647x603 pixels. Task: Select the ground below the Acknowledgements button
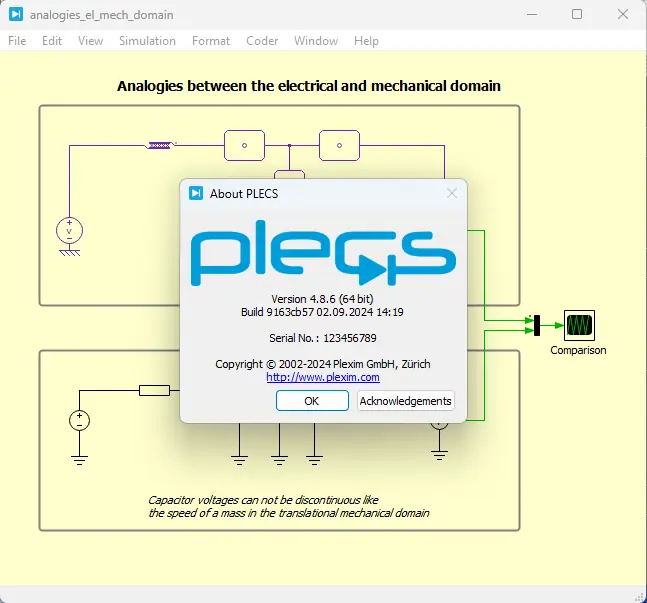point(439,455)
